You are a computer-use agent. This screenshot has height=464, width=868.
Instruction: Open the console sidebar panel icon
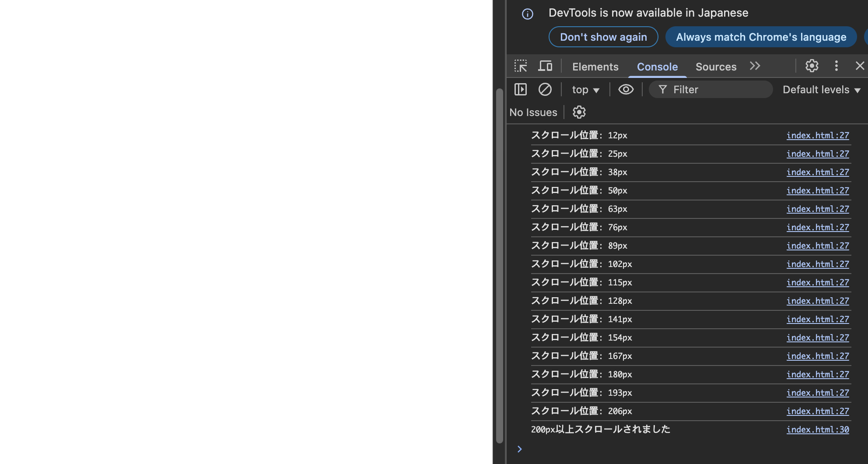pyautogui.click(x=521, y=89)
